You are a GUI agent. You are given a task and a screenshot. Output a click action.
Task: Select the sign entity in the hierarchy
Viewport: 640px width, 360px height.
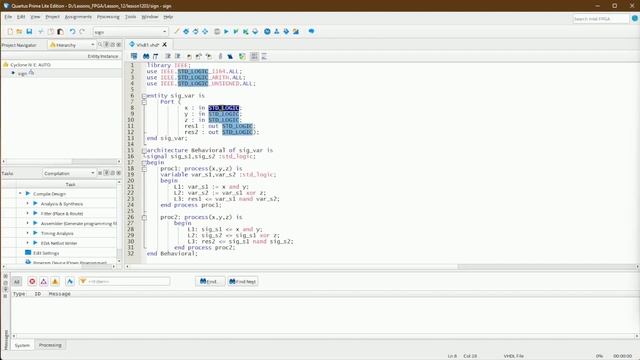tap(22, 73)
